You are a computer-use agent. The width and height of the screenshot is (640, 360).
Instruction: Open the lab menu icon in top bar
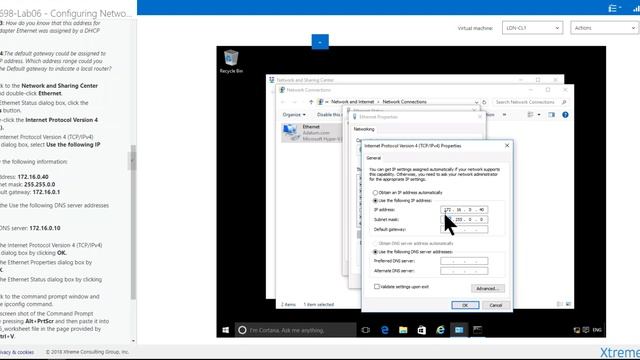click(x=613, y=8)
